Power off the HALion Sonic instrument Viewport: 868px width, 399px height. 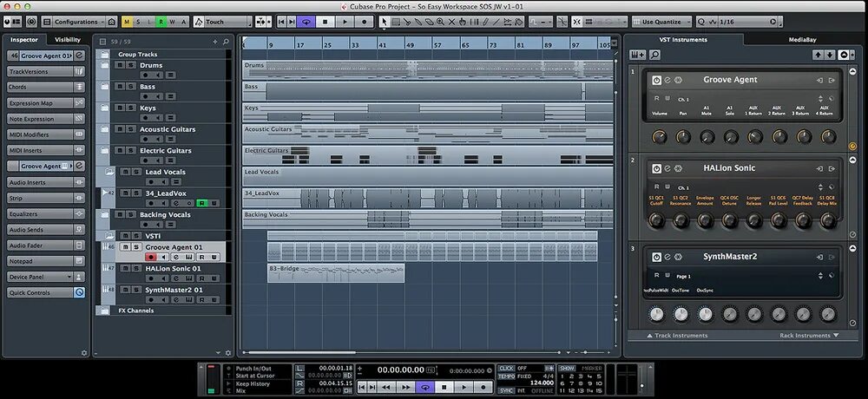tap(656, 169)
